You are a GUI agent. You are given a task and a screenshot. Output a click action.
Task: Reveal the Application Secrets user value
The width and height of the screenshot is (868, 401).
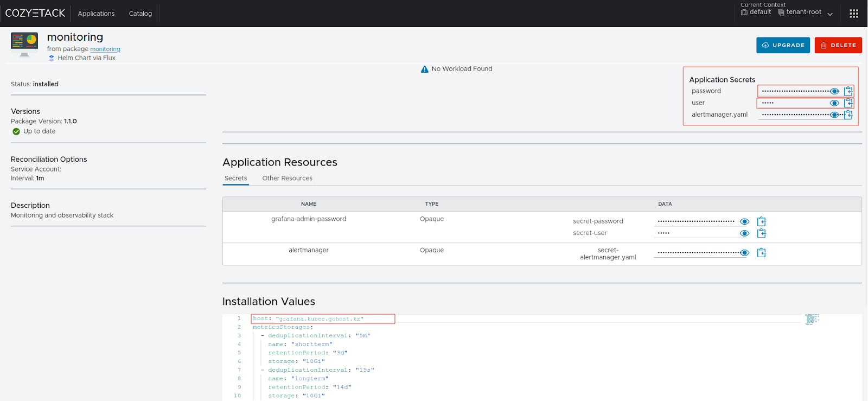pyautogui.click(x=834, y=103)
